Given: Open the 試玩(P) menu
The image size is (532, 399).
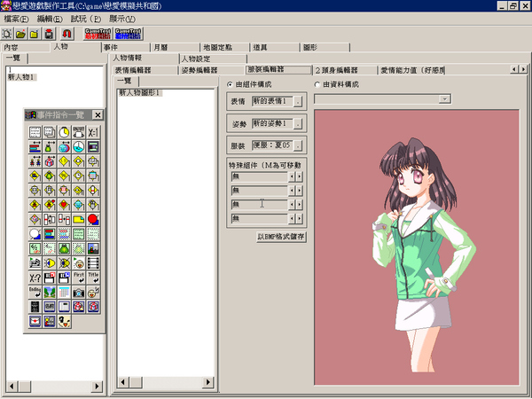Looking at the screenshot, I should (86, 19).
